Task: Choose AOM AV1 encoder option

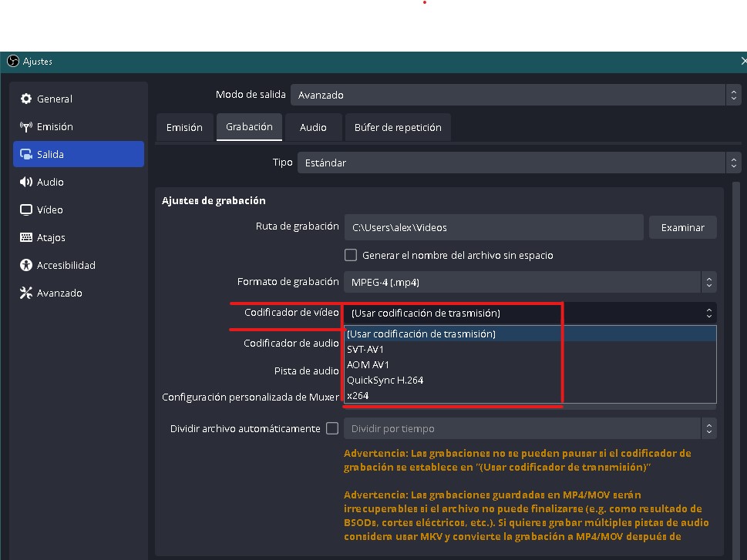Action: (x=530, y=365)
